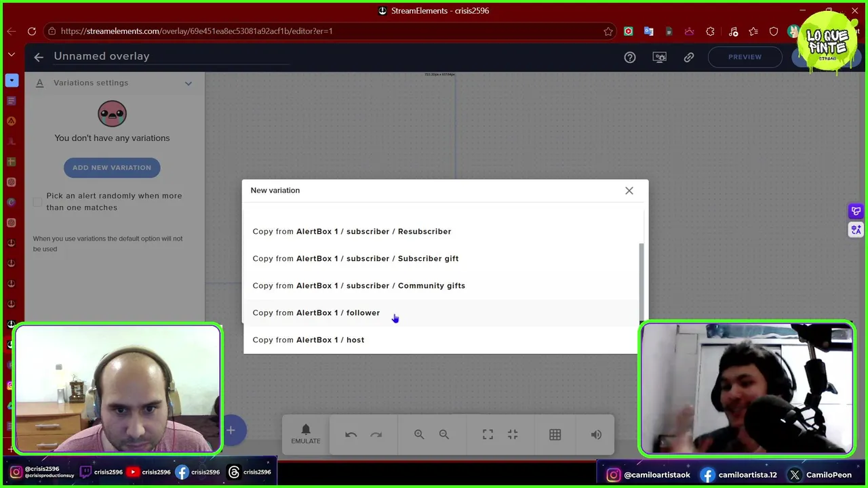Click the Unnamed overlay title field
Screen dimensions: 868x488
point(171,56)
